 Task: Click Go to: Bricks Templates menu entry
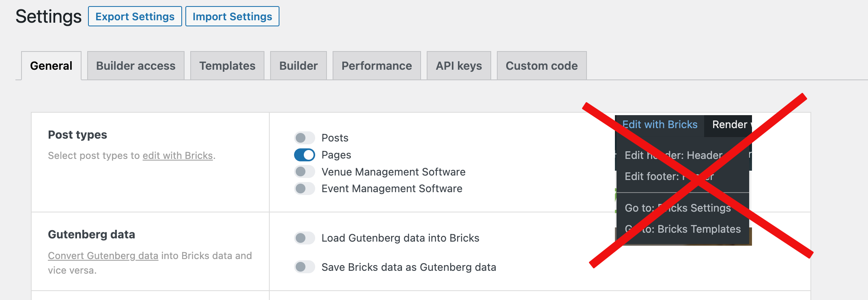[683, 229]
